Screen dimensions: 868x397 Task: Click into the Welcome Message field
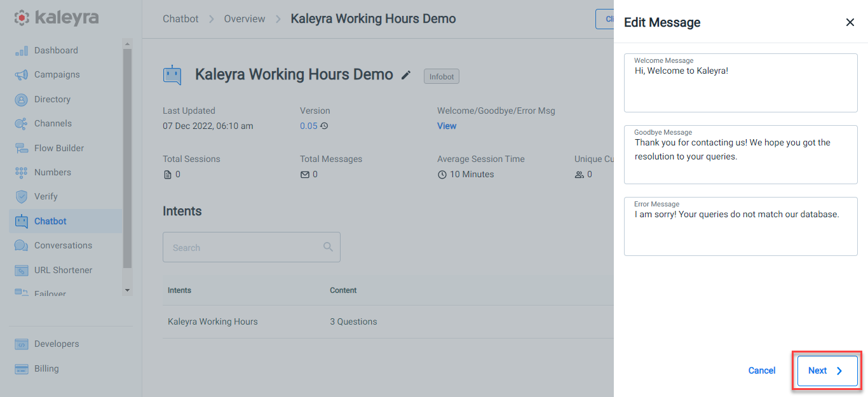[741, 83]
